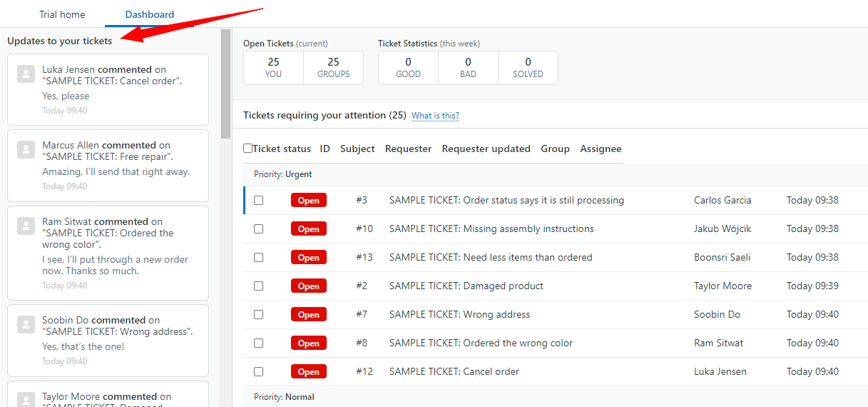Toggle the select-all tickets checkbox in header
Viewport: 868px width, 407px height.
[247, 149]
